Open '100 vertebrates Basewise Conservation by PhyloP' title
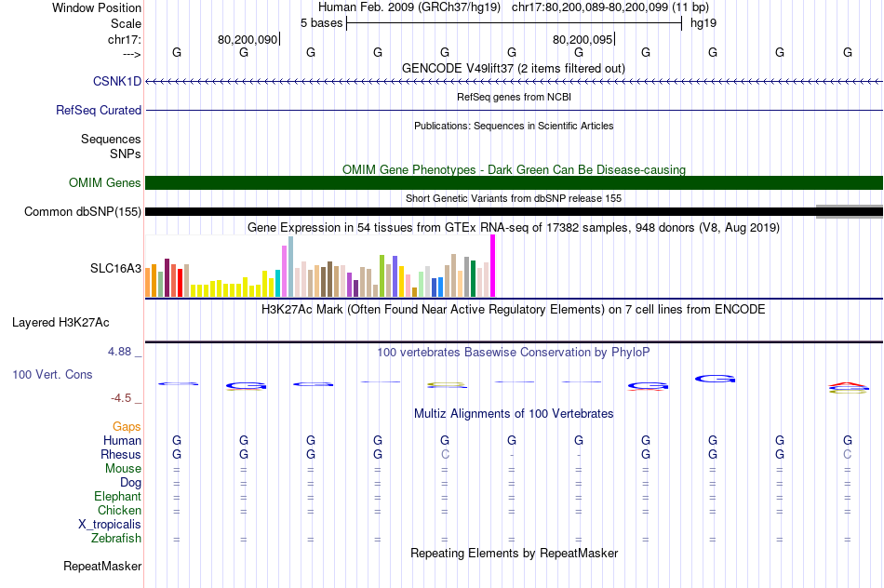Image resolution: width=884 pixels, height=588 pixels. tap(514, 353)
